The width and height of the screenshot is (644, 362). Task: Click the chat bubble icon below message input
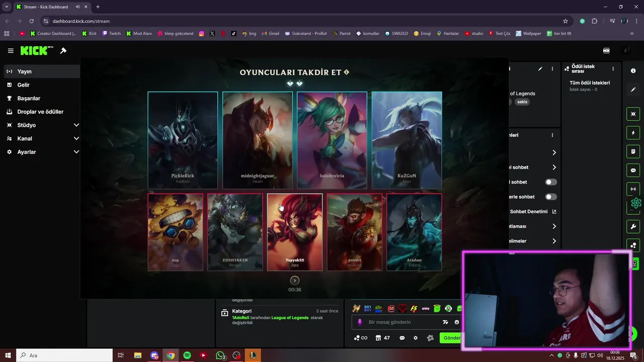click(x=402, y=338)
